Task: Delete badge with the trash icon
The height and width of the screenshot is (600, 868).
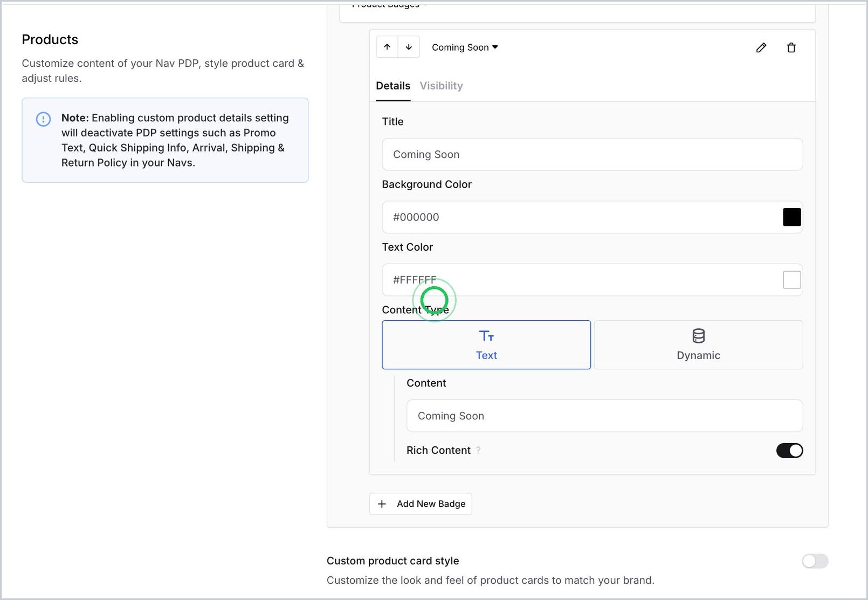Action: click(791, 47)
